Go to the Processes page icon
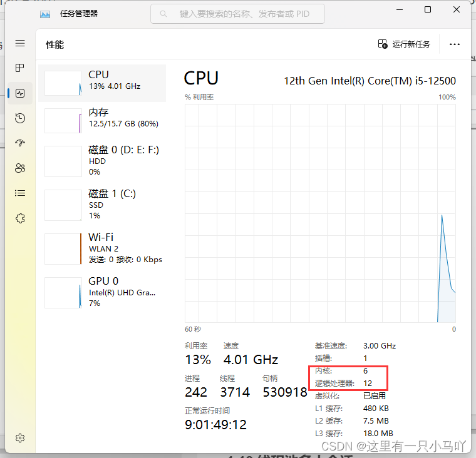Screen dimensions: 476x458 click(x=20, y=68)
